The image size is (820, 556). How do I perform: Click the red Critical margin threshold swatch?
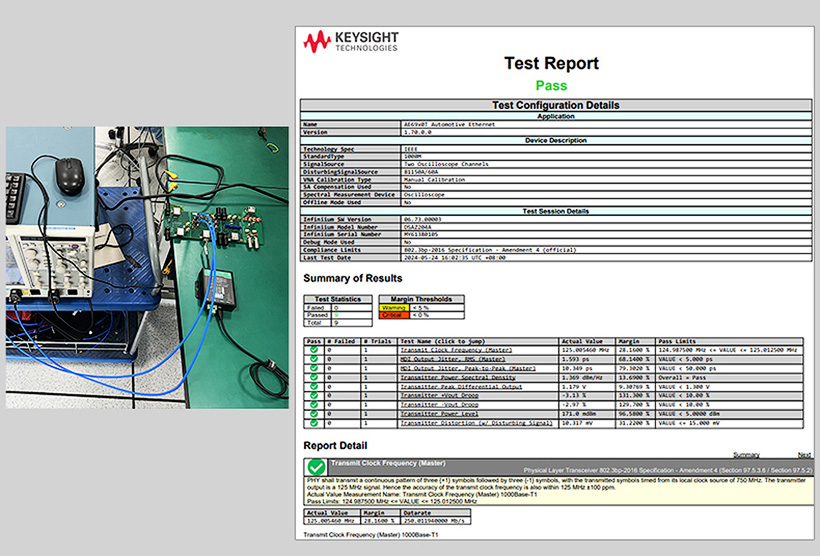point(393,314)
